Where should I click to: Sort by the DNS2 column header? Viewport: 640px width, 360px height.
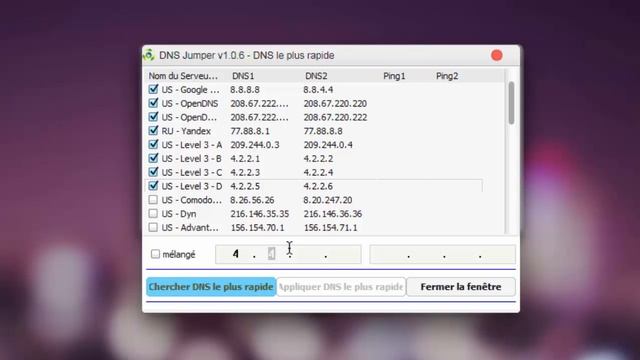click(316, 76)
